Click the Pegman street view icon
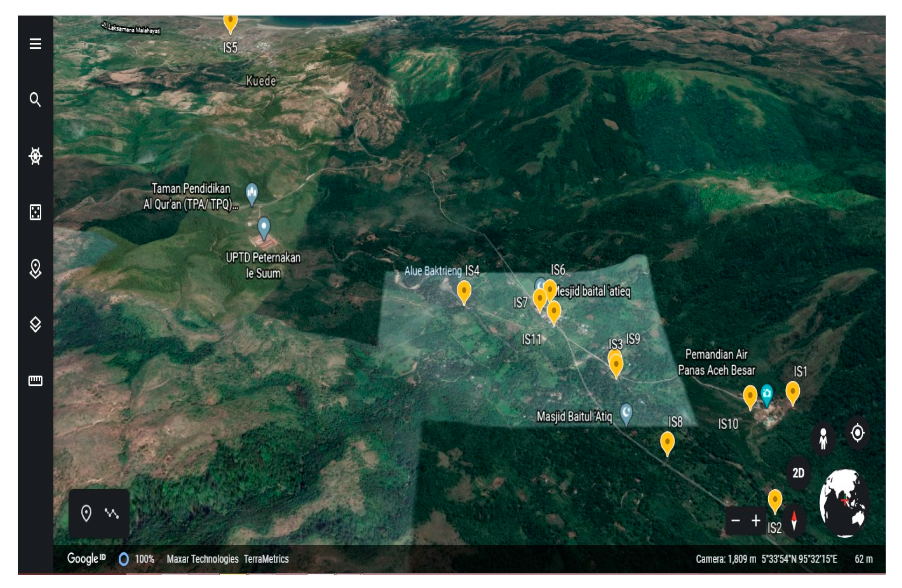902x588 pixels. (823, 439)
